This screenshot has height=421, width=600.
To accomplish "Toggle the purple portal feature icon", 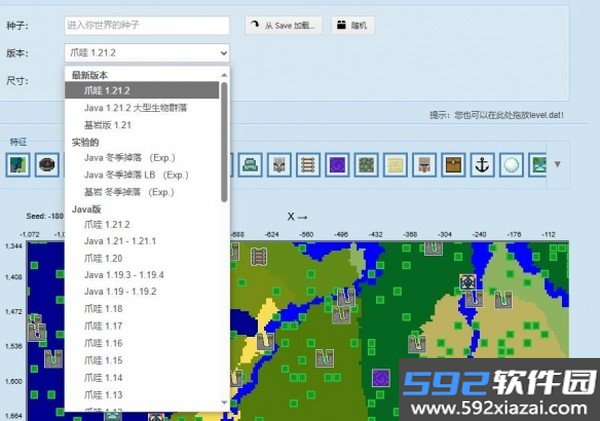I will pos(338,165).
